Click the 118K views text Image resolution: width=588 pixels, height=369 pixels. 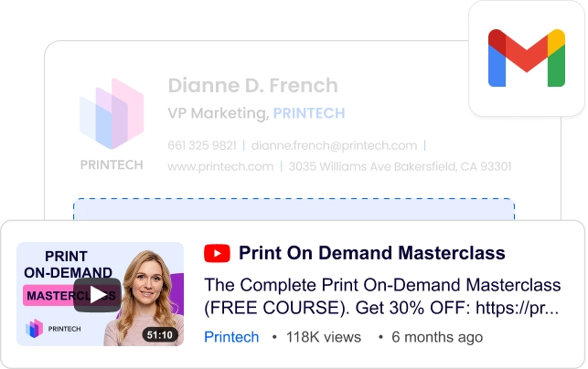coord(323,337)
